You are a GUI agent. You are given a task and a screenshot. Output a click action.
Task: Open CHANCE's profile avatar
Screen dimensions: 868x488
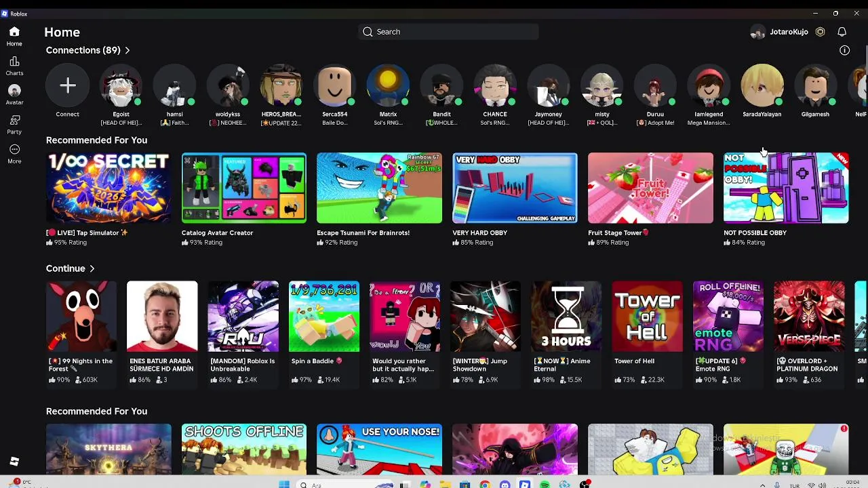(x=495, y=85)
